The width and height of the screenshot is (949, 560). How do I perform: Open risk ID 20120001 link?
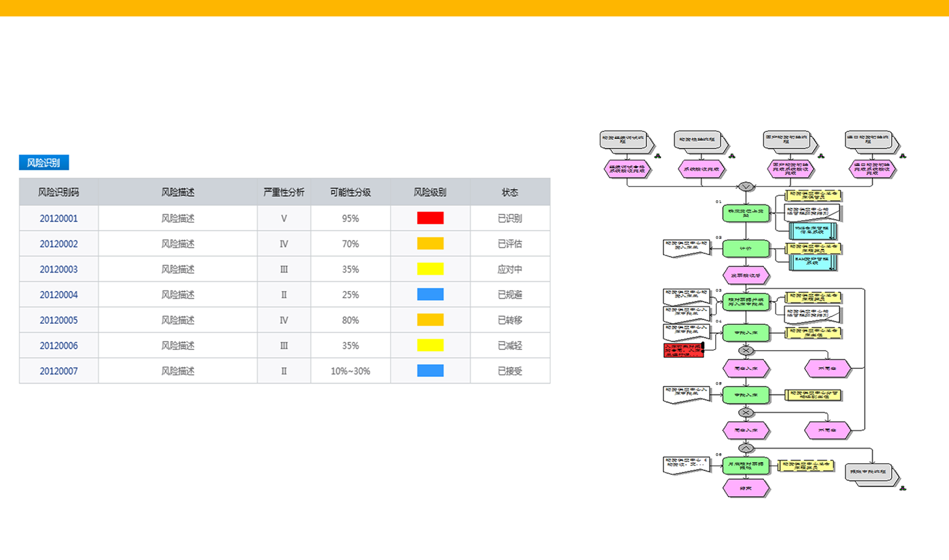click(x=58, y=219)
